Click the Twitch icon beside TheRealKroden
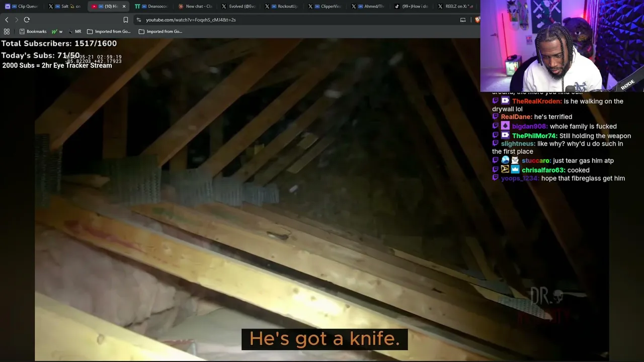 click(495, 101)
